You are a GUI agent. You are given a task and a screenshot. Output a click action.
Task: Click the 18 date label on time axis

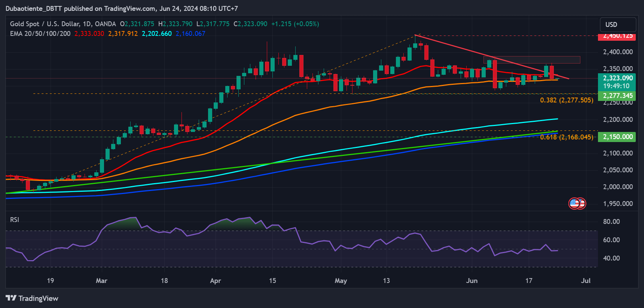point(164,281)
